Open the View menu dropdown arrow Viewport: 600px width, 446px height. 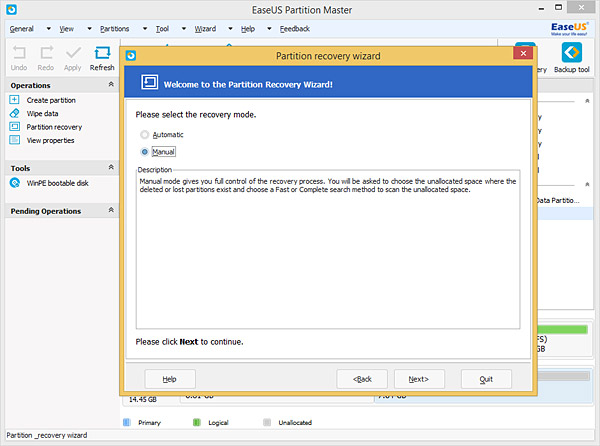(89, 28)
